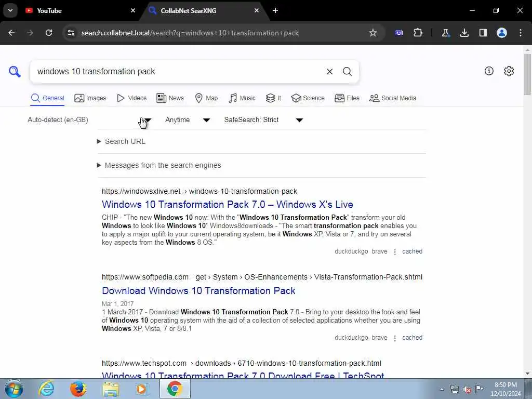Viewport: 532px width, 399px height.
Task: Switch to Map search category
Action: tap(206, 98)
